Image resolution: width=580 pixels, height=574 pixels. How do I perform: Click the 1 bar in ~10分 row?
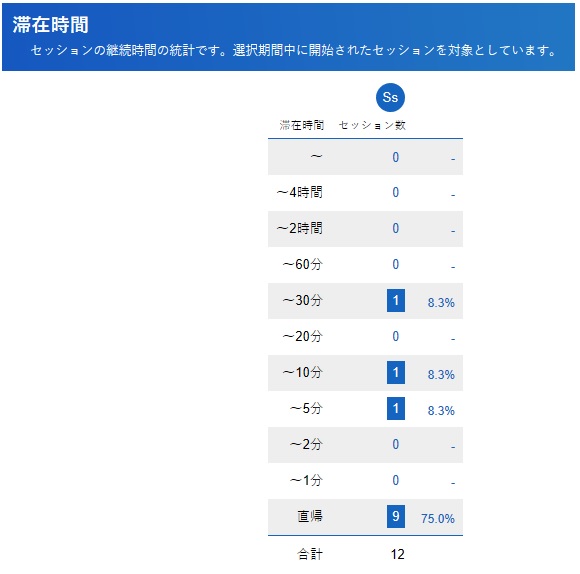click(396, 372)
